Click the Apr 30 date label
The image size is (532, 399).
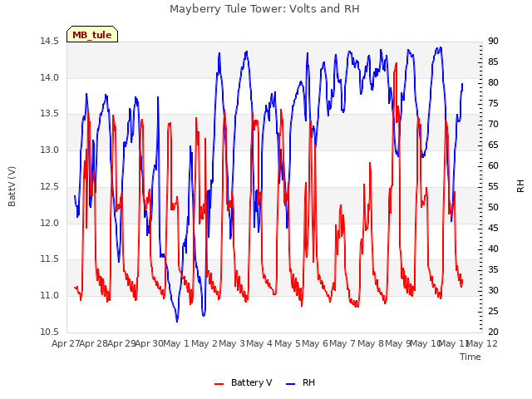point(150,343)
